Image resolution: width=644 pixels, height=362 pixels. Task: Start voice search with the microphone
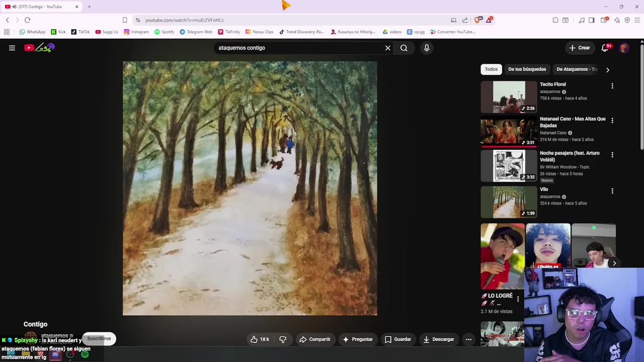coord(427,48)
